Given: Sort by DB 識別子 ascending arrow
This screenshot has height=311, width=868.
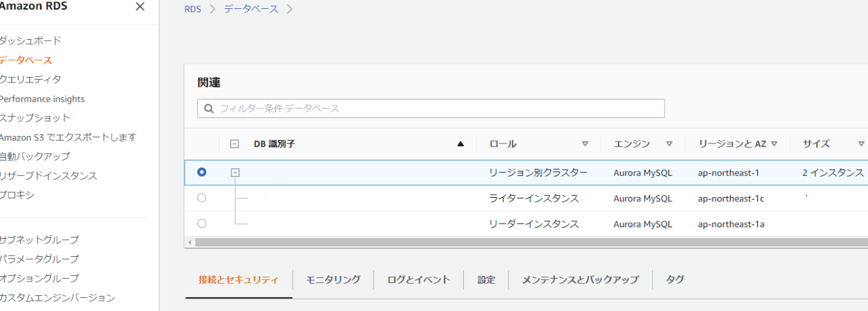Looking at the screenshot, I should point(460,144).
